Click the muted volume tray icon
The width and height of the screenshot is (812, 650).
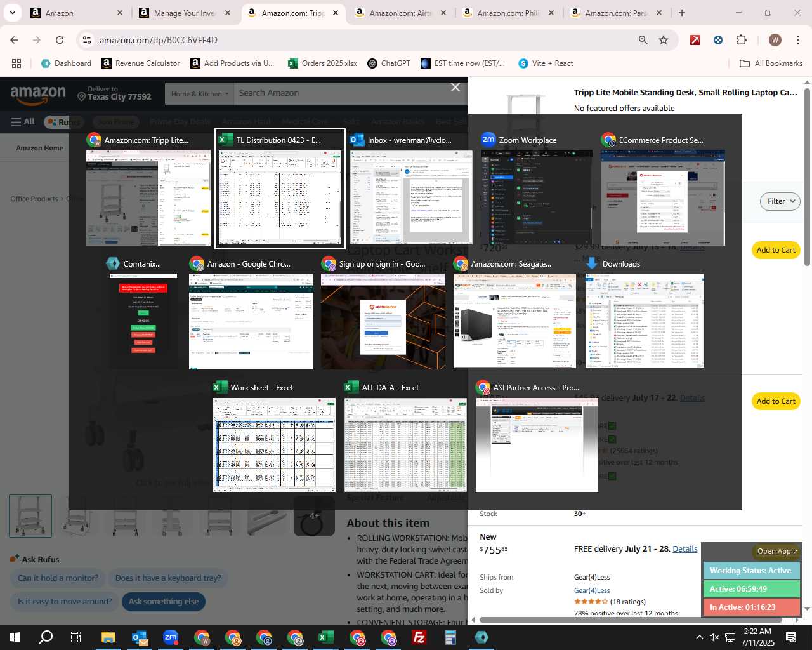[x=714, y=637]
